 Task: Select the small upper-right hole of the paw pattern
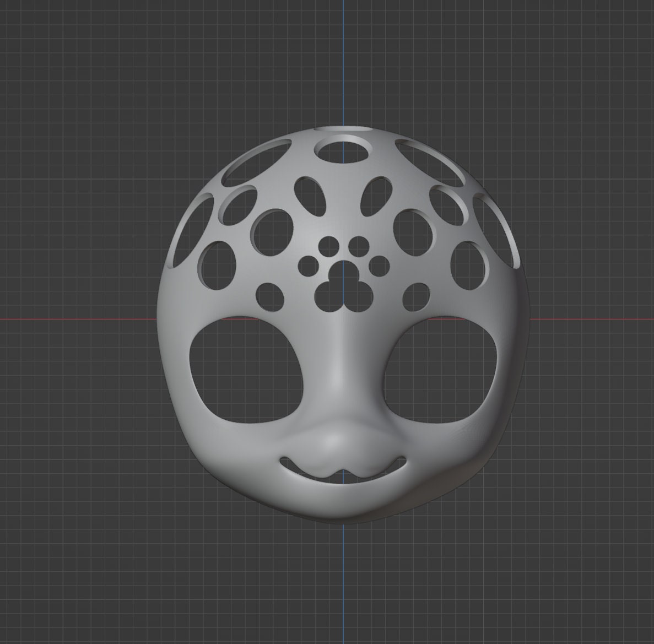coord(359,246)
